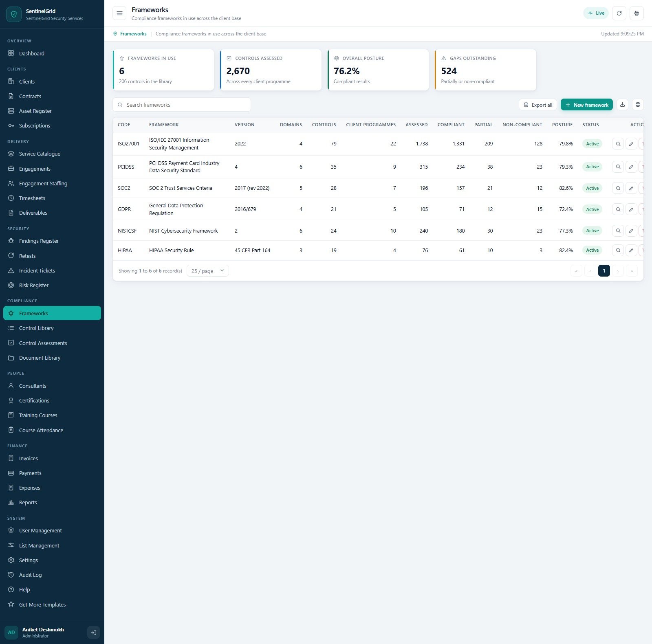Sort by the Non-Compliant column header
This screenshot has width=652, height=644.
pyautogui.click(x=522, y=125)
